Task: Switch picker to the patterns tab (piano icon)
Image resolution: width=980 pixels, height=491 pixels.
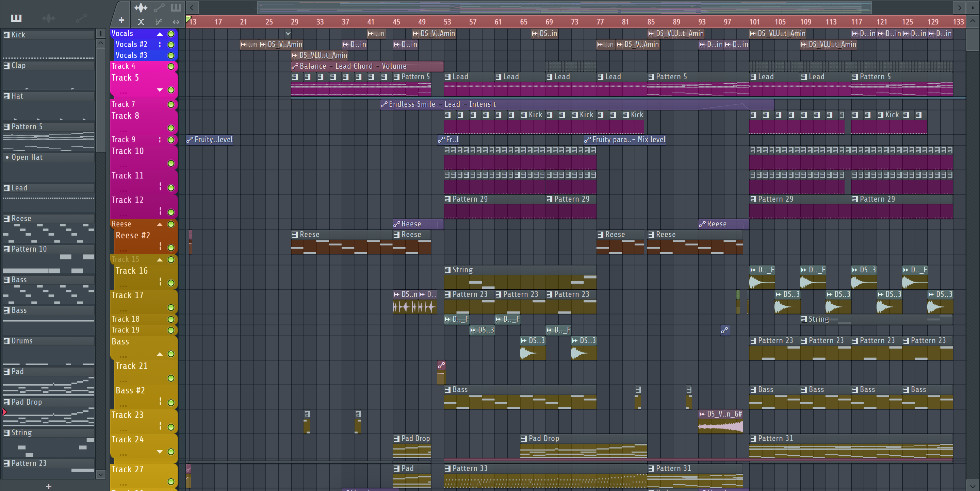Action: [16, 18]
